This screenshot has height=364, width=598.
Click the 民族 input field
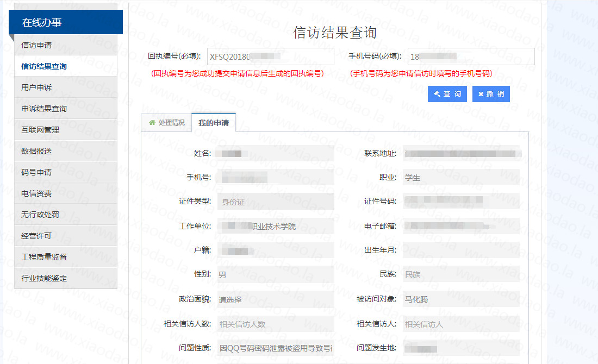[x=461, y=274]
